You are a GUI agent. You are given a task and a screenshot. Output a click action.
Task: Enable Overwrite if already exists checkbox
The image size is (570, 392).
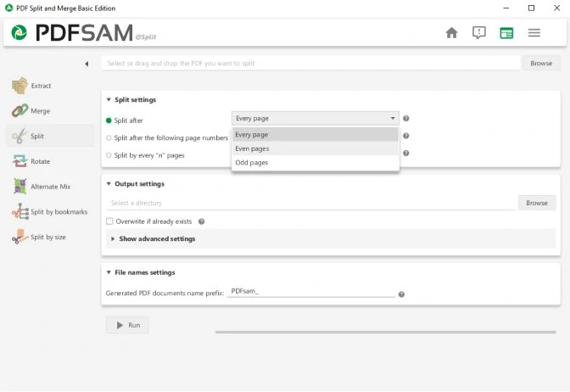(109, 221)
